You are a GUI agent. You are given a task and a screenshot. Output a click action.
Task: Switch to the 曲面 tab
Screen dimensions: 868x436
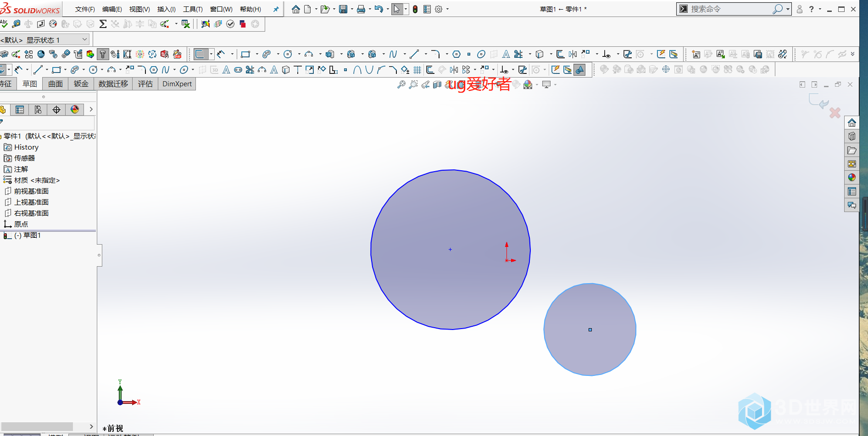[56, 84]
